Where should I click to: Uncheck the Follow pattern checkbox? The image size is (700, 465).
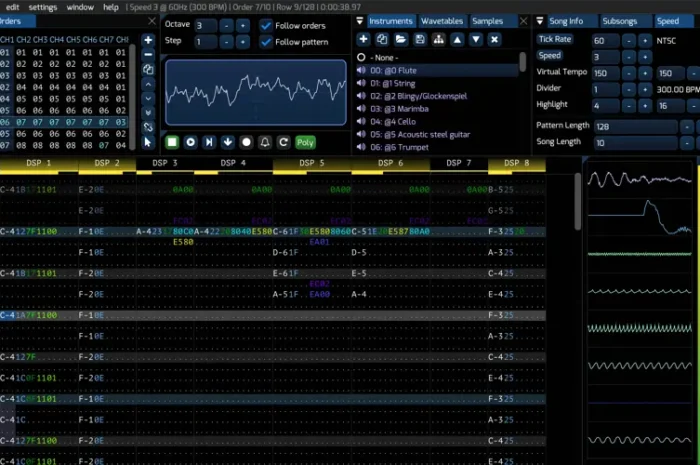tap(266, 42)
